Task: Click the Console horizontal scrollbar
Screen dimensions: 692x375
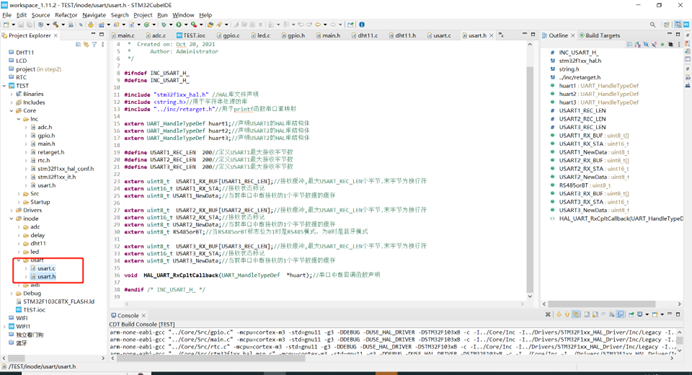Action: coord(211,358)
